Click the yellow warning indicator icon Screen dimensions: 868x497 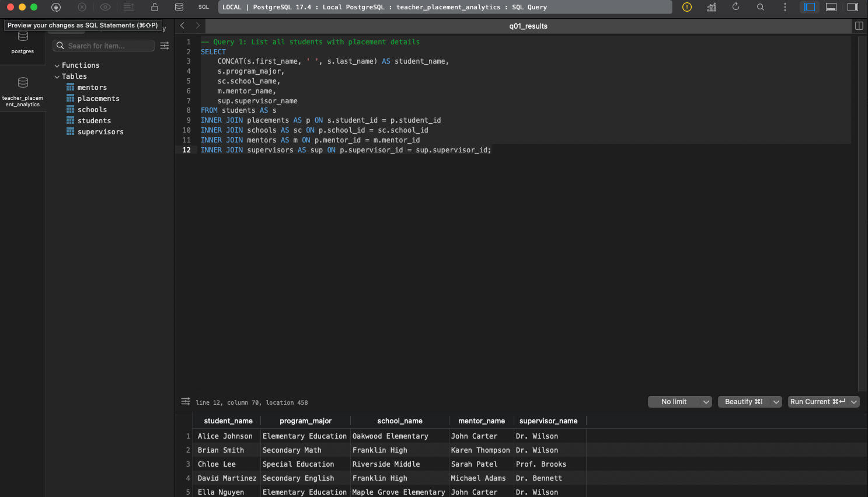pyautogui.click(x=687, y=7)
